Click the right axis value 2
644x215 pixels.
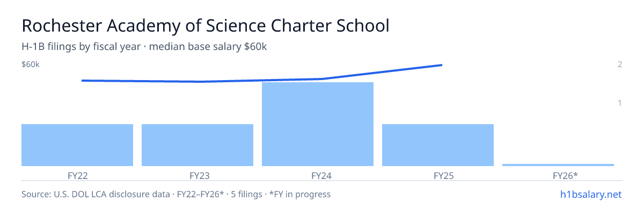pyautogui.click(x=620, y=64)
